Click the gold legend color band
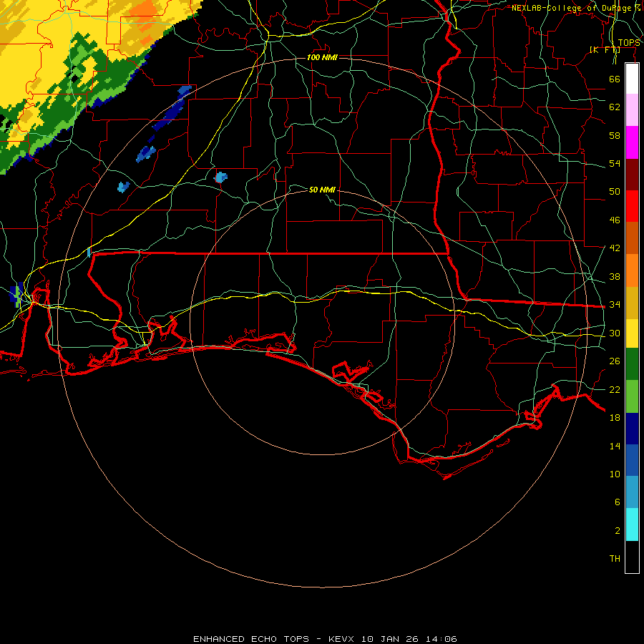This screenshot has height=644, width=644. pos(632,302)
